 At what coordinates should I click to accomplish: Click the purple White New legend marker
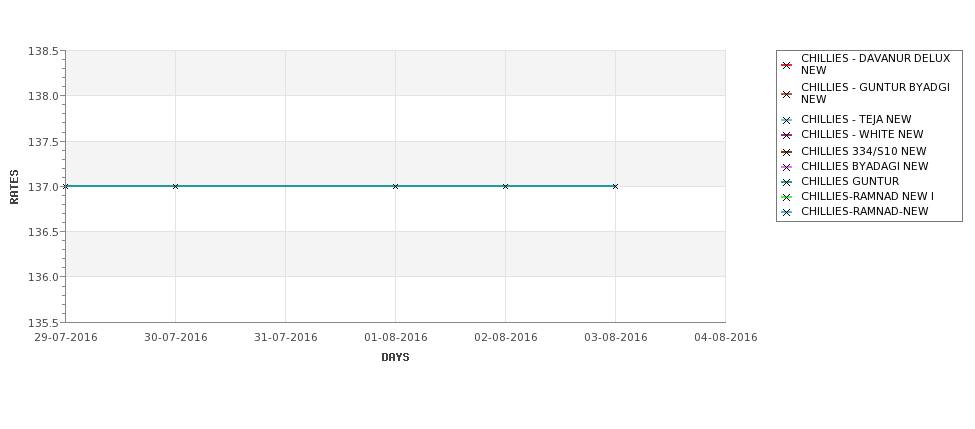[x=787, y=136]
